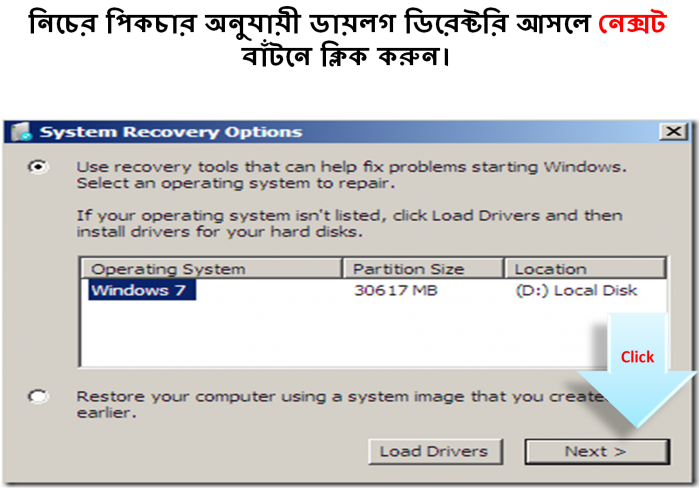Select the 'Use recovery tools' radio option
The image size is (700, 488).
tap(38, 167)
